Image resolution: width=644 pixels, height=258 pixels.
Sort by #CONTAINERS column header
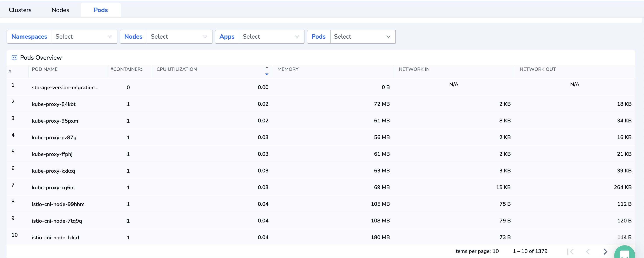tap(126, 69)
